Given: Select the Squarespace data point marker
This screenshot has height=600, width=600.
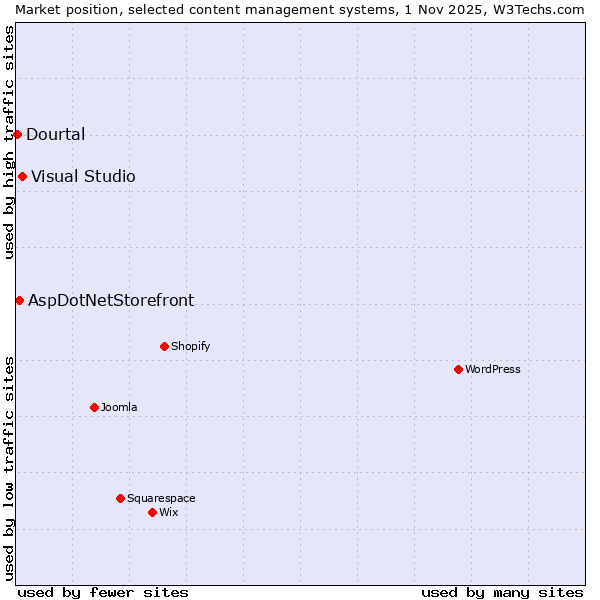Looking at the screenshot, I should pos(120,498).
